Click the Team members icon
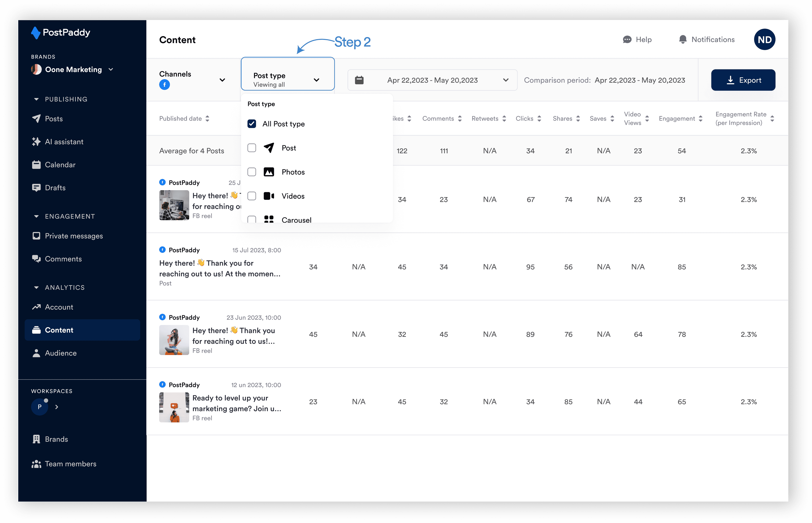 point(36,464)
